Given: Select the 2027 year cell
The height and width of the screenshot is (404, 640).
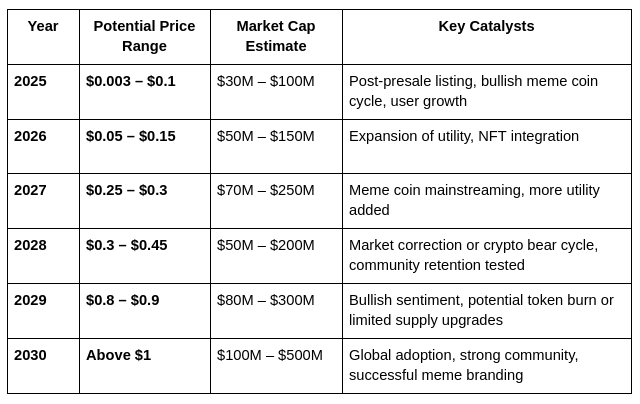Looking at the screenshot, I should [31, 190].
